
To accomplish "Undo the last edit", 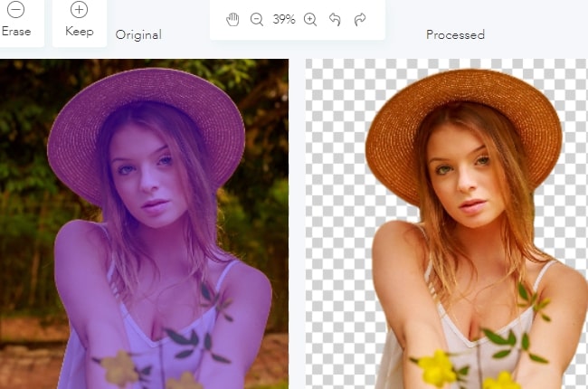I will pyautogui.click(x=335, y=19).
